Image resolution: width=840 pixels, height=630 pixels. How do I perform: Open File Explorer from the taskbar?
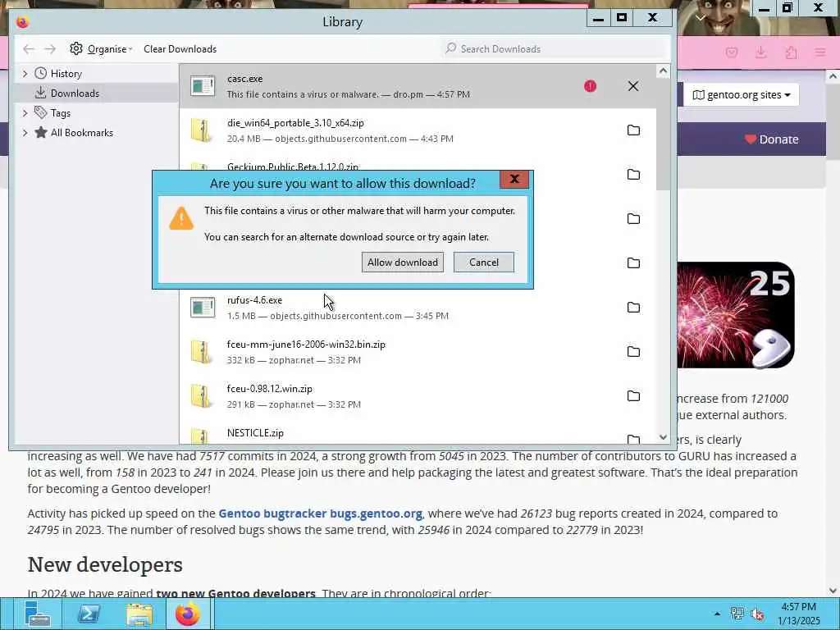point(139,614)
